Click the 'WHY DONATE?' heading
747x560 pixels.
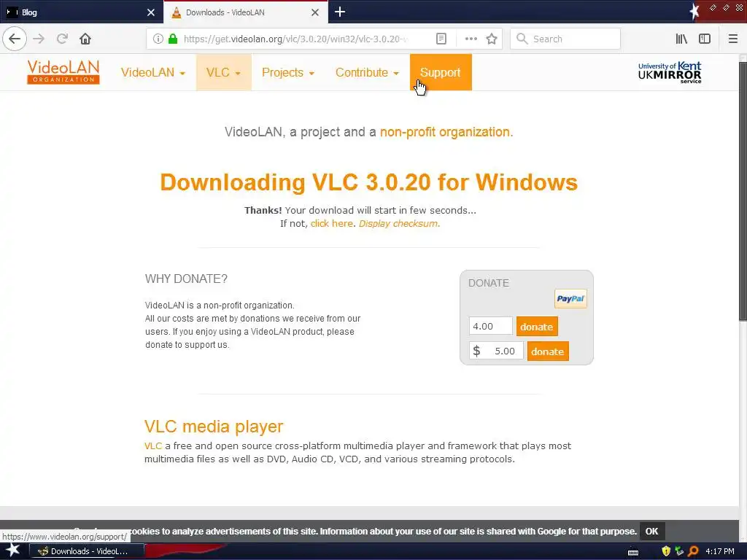186,279
